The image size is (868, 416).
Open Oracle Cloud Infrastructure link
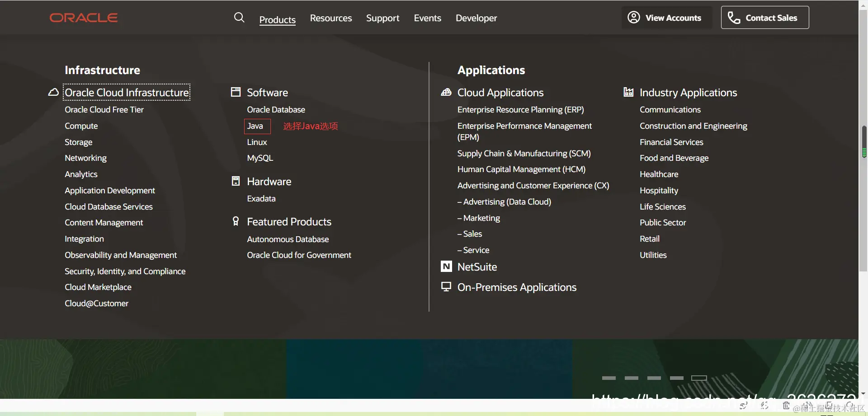(x=127, y=92)
